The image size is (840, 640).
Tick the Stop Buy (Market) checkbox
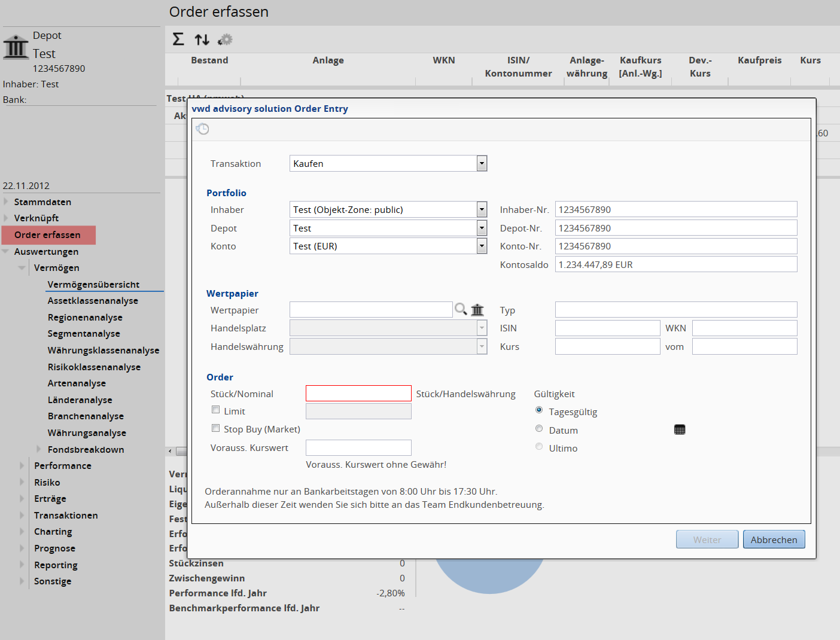coord(216,428)
